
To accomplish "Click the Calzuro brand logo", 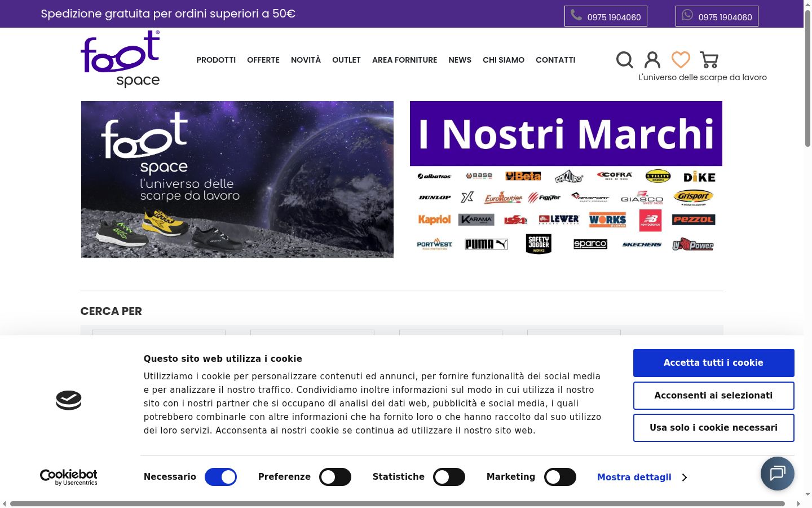I will click(569, 177).
